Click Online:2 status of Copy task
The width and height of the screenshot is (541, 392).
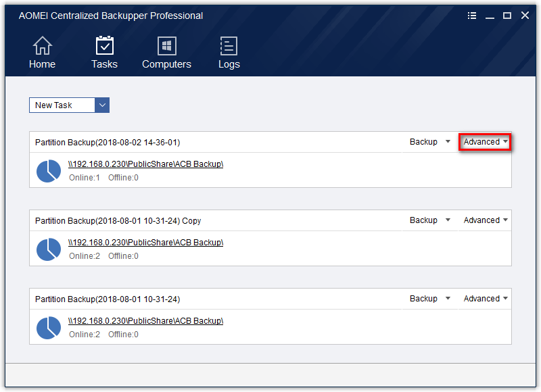click(x=84, y=256)
